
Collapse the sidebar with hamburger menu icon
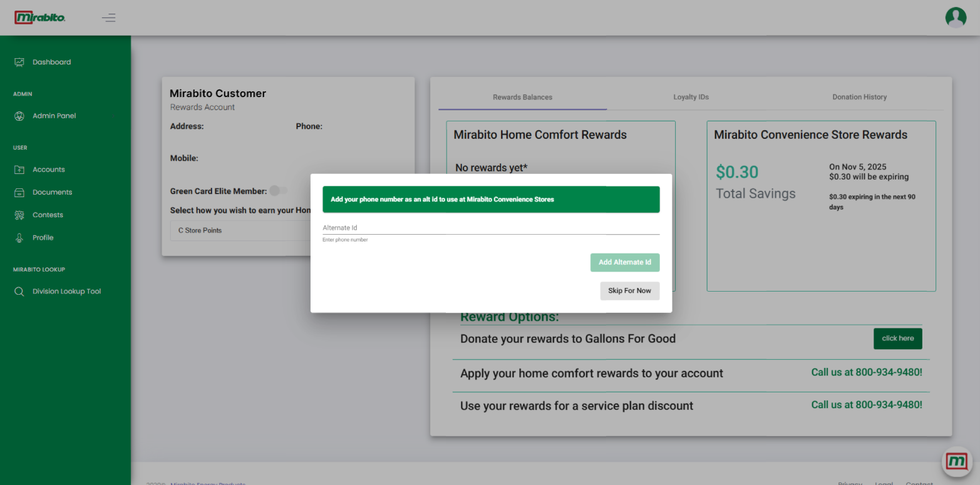[109, 18]
